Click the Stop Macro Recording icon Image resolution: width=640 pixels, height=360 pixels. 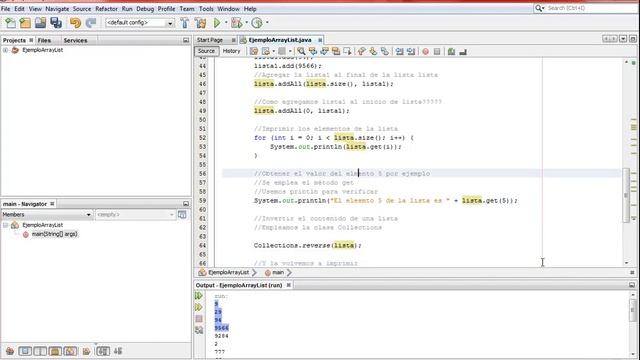click(x=437, y=51)
